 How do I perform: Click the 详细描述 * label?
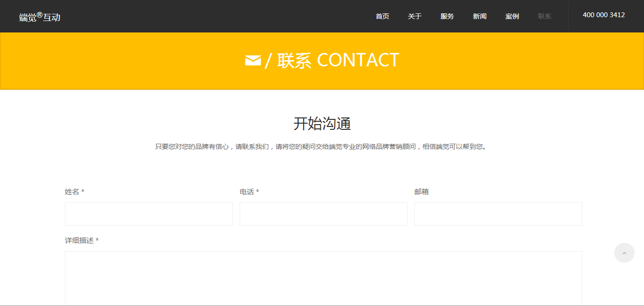[82, 240]
